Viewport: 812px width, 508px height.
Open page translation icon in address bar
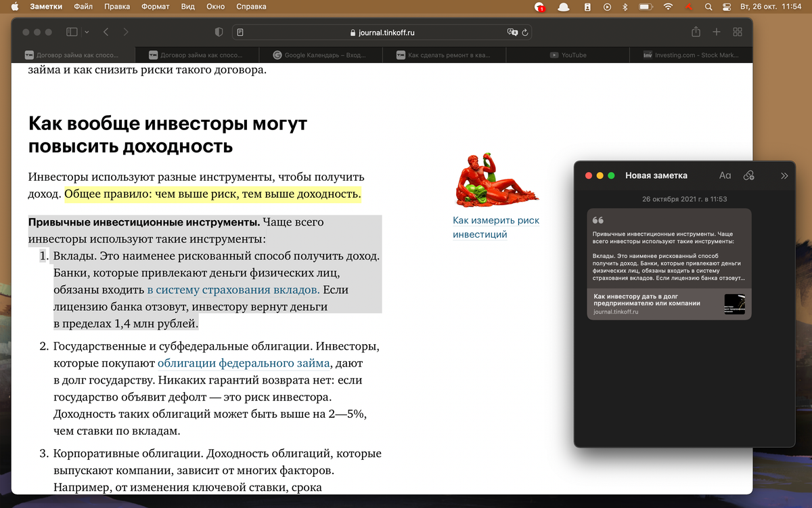512,32
